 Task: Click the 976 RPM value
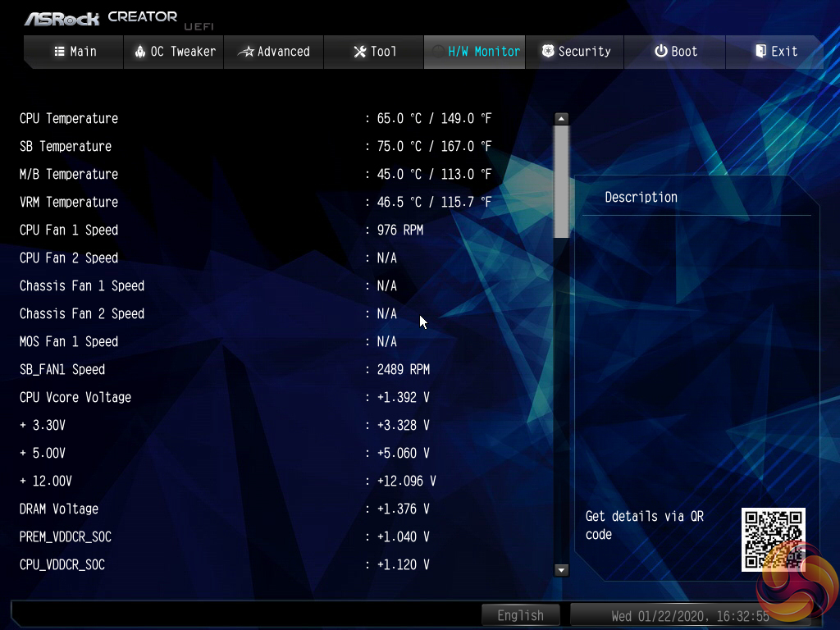point(400,230)
